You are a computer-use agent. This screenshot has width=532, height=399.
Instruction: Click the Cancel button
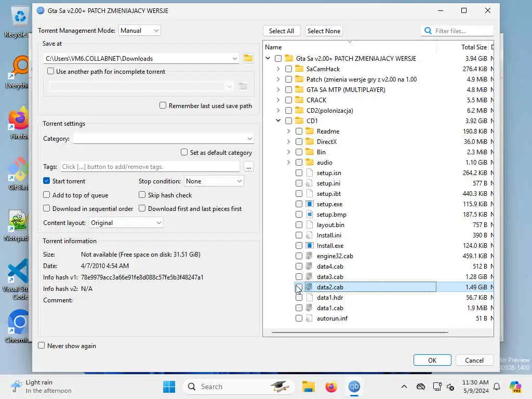pyautogui.click(x=474, y=360)
